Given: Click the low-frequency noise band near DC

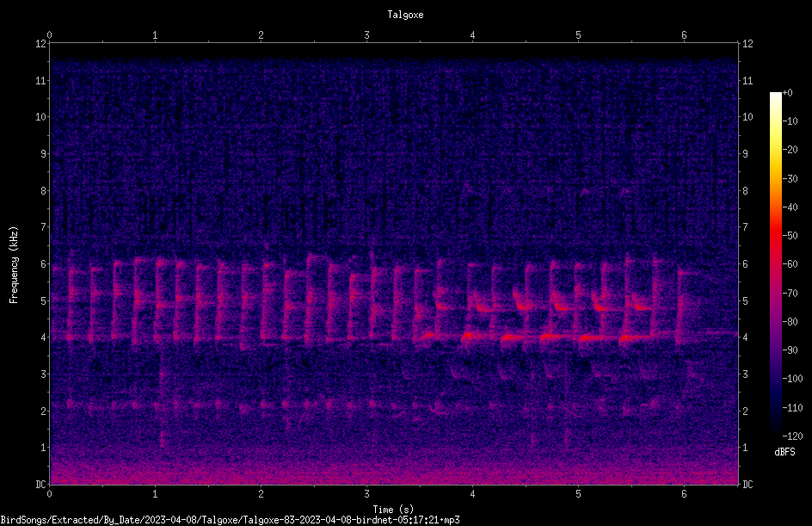Looking at the screenshot, I should coord(394,472).
